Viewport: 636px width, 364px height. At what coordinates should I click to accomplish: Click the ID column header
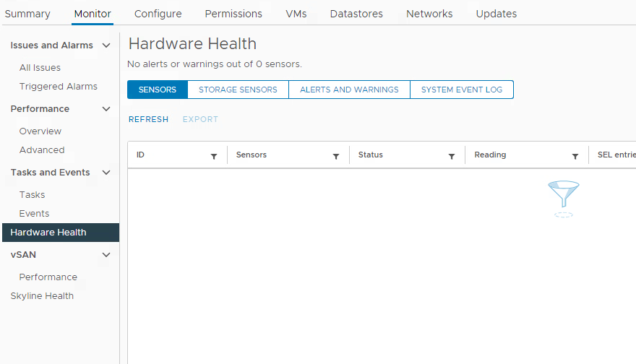pyautogui.click(x=140, y=155)
